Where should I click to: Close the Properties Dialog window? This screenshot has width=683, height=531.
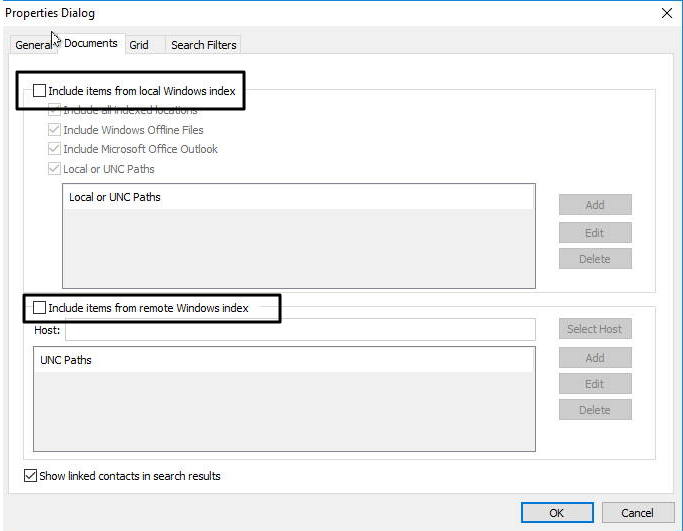pyautogui.click(x=666, y=13)
